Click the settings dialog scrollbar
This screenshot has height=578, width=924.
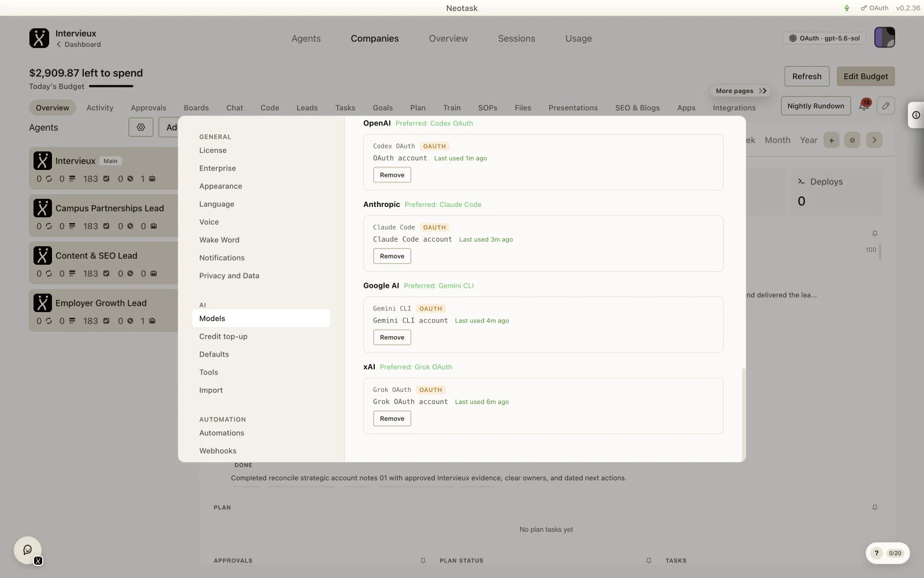tap(744, 413)
